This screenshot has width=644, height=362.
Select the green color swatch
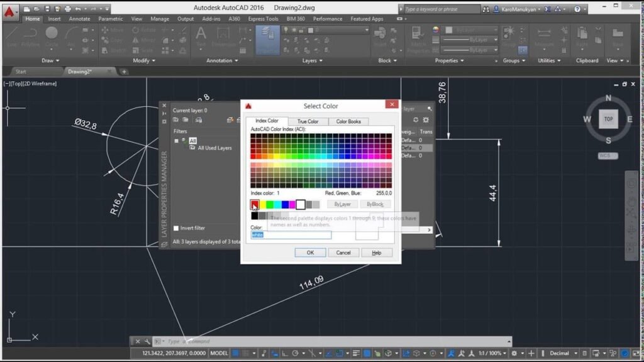click(270, 204)
